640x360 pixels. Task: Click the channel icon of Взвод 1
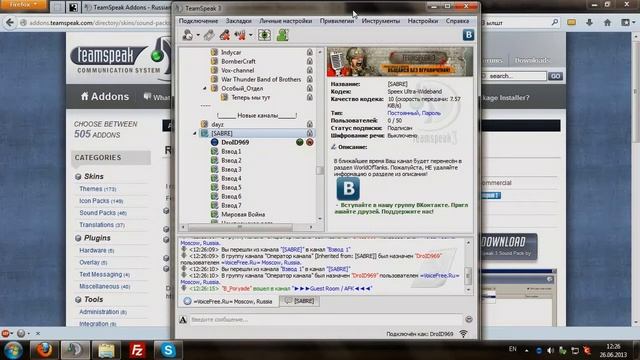coord(214,151)
